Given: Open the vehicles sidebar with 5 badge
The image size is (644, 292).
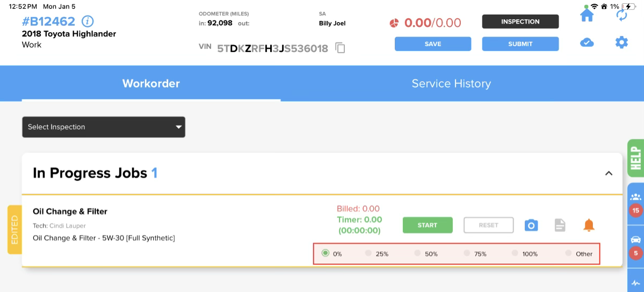Looking at the screenshot, I should (x=636, y=246).
